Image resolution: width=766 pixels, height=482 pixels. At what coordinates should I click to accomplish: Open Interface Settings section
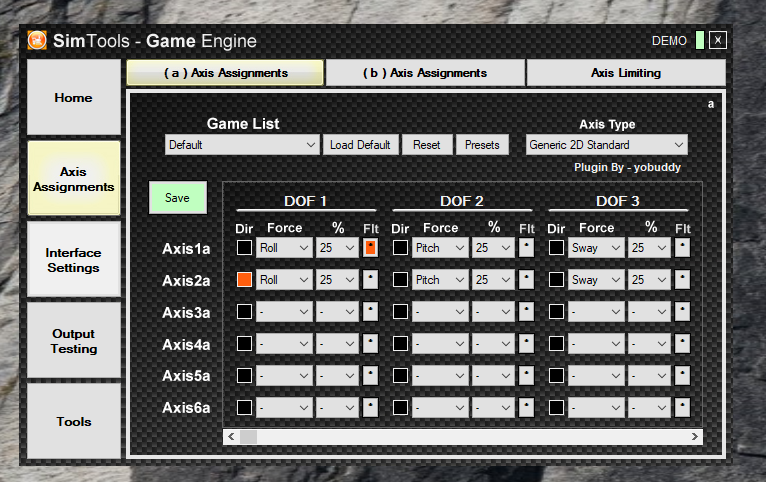coord(74,260)
